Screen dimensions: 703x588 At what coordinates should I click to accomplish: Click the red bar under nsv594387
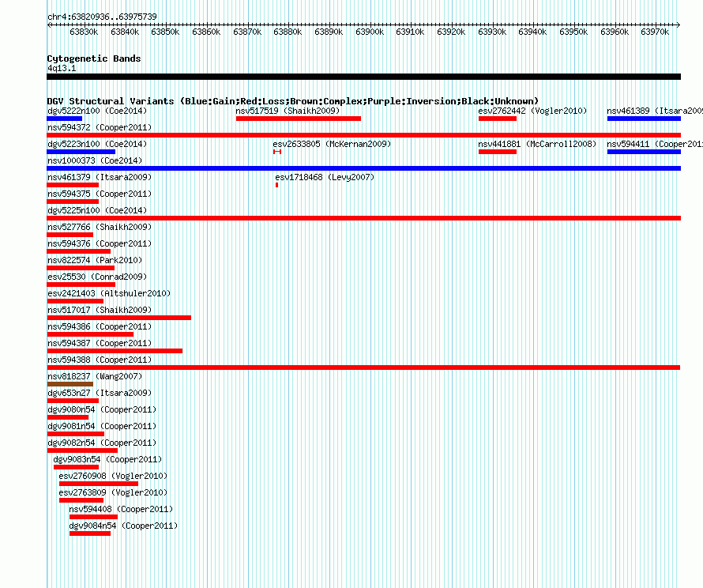115,351
